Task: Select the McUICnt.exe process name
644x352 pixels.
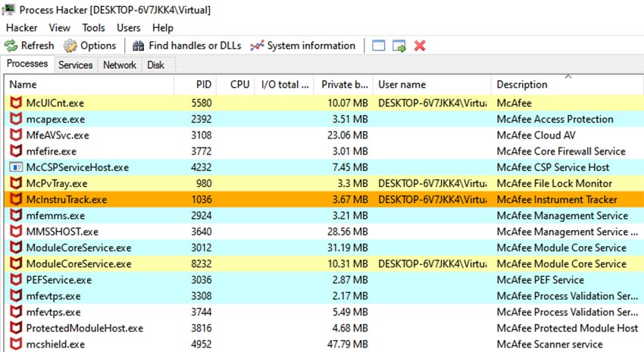Action: pos(55,103)
